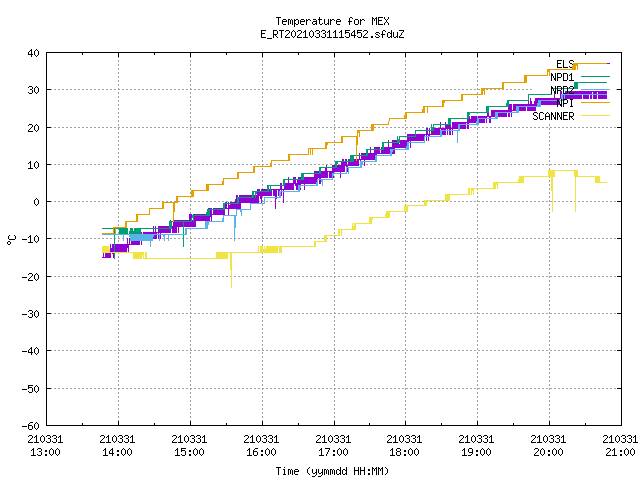This screenshot has width=640, height=480.
Task: Click the y-axis label 0
Action: pos(37,202)
